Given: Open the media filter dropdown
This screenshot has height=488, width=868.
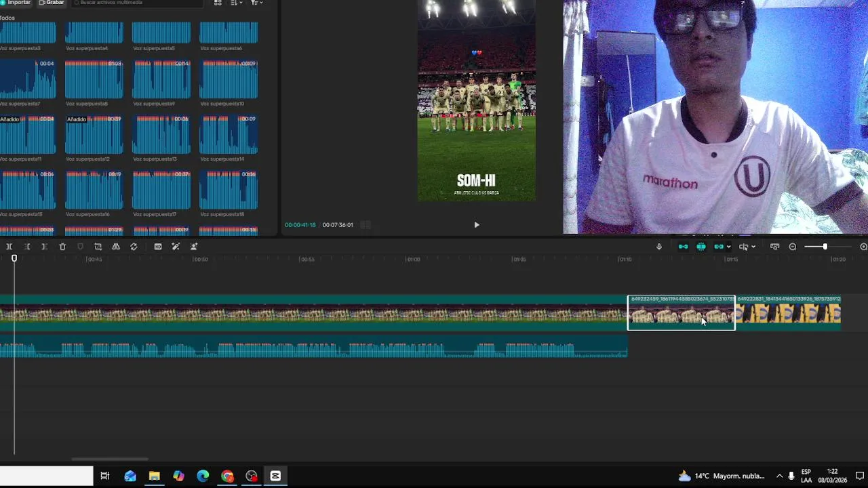Looking at the screenshot, I should click(256, 3).
